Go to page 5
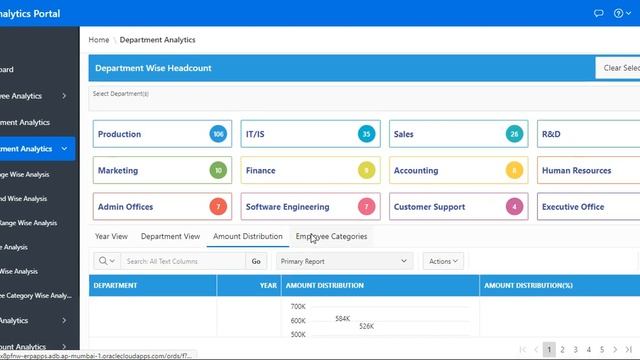Viewport: 640px width, 360px height. pyautogui.click(x=602, y=349)
